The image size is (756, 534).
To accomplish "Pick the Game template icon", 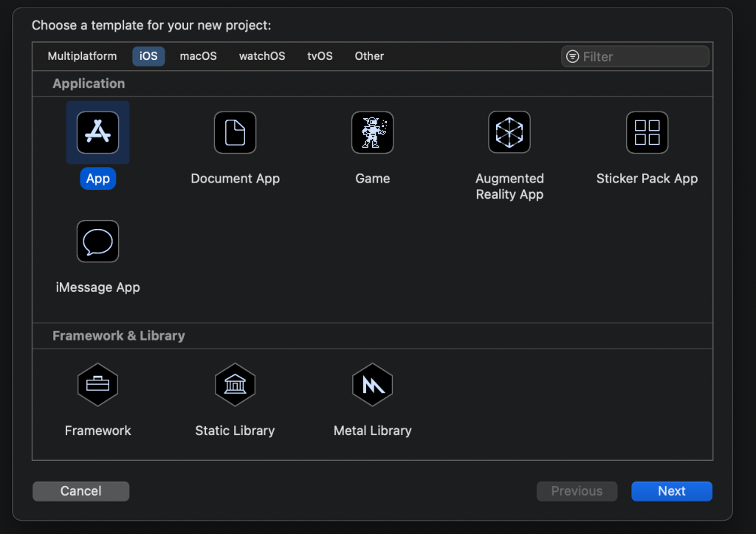I will click(372, 133).
